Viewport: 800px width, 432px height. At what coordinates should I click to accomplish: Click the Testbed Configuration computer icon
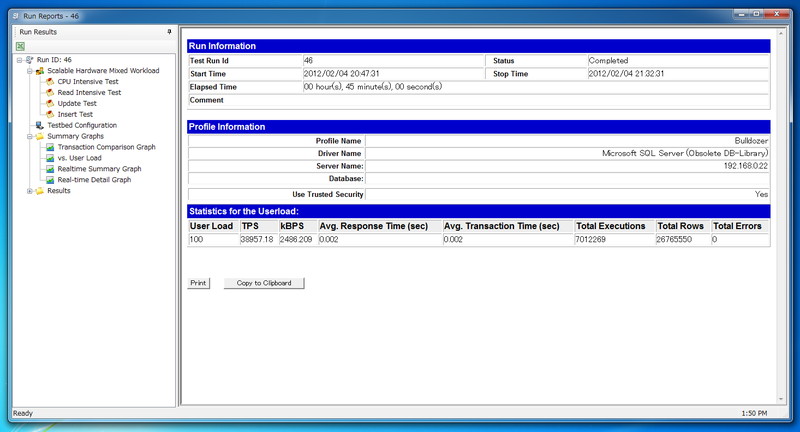click(x=40, y=125)
